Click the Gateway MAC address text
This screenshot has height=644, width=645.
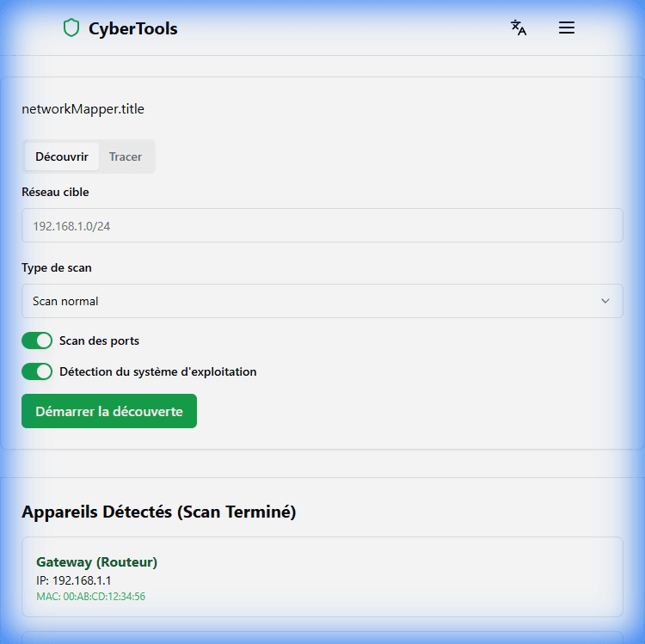(x=90, y=596)
